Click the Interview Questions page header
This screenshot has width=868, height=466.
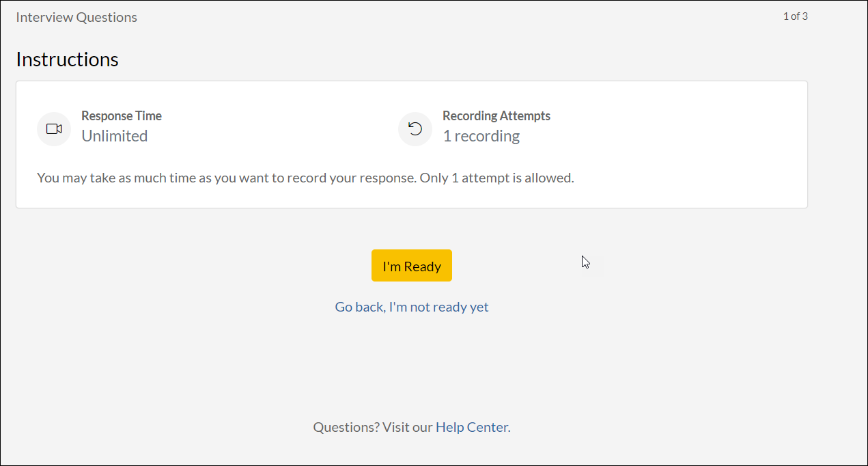point(76,17)
